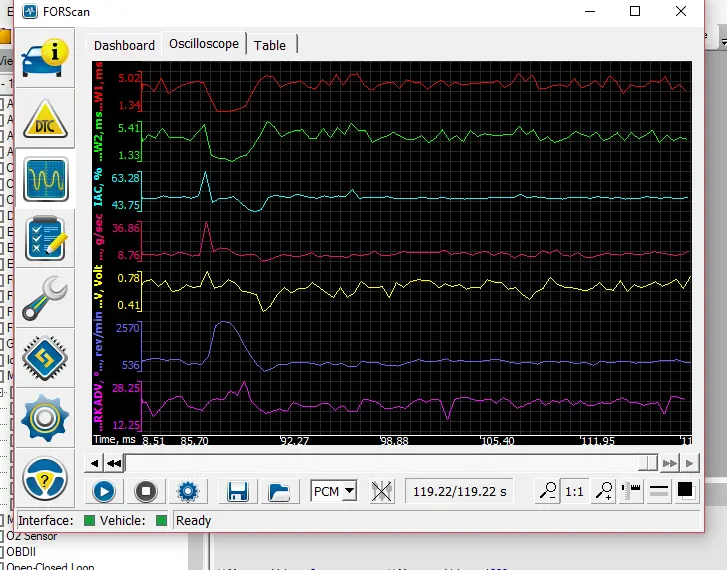This screenshot has height=570, width=727.
Task: Toggle the ruler measurement tool
Action: [631, 491]
